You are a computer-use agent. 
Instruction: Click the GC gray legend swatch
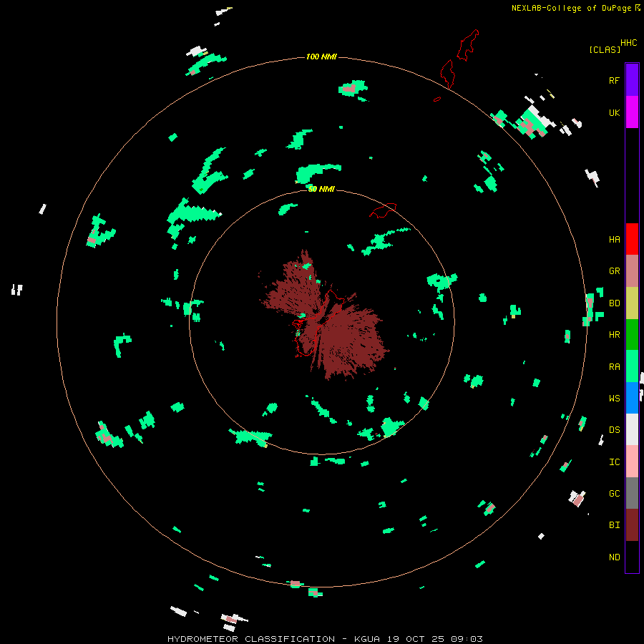[x=632, y=493]
